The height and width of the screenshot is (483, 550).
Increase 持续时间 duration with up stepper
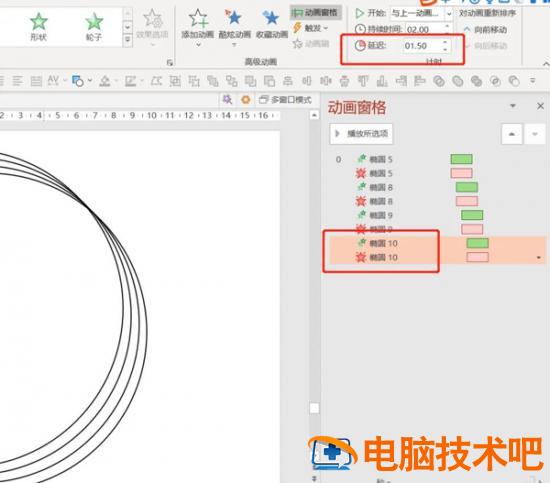pos(447,26)
